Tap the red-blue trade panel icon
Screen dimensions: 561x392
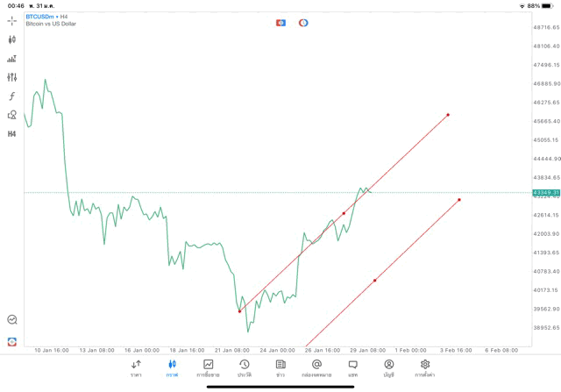[280, 23]
